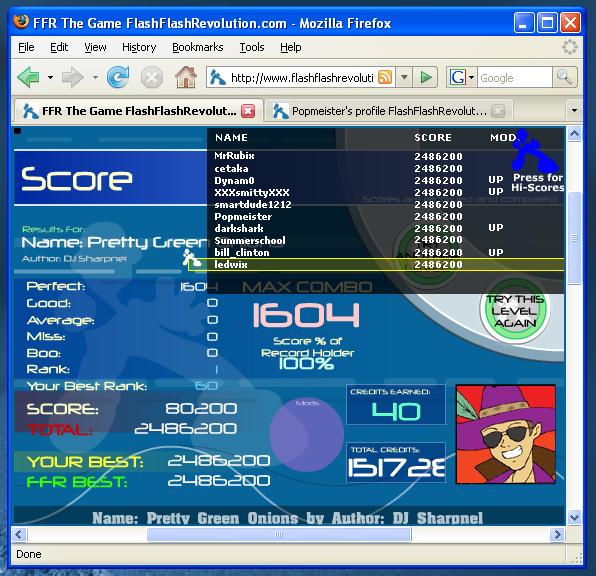Click the Google search input field
This screenshot has width=596, height=576.
click(515, 78)
